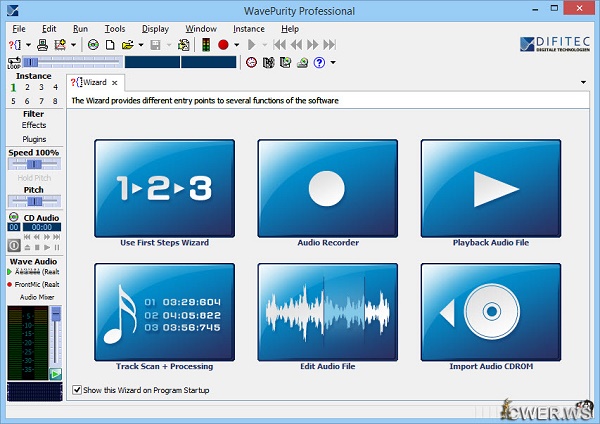The height and width of the screenshot is (424, 600).
Task: Click the Print icon in toolbar
Action: (42, 45)
